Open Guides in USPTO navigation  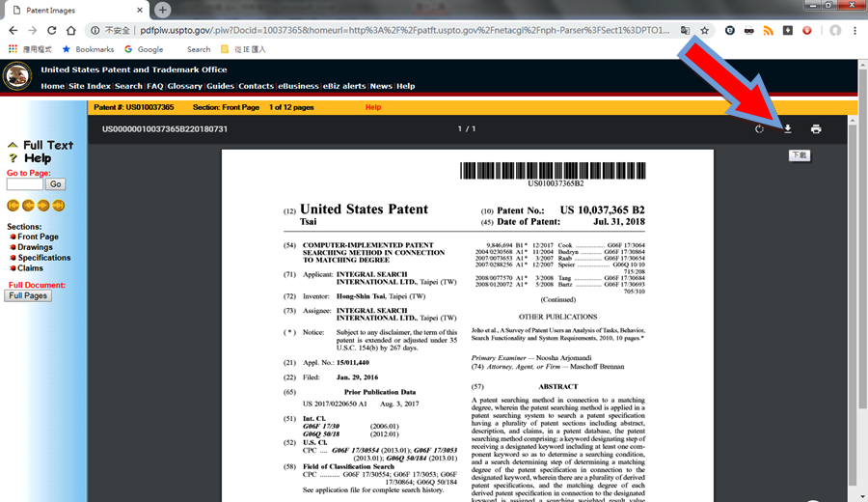[220, 86]
